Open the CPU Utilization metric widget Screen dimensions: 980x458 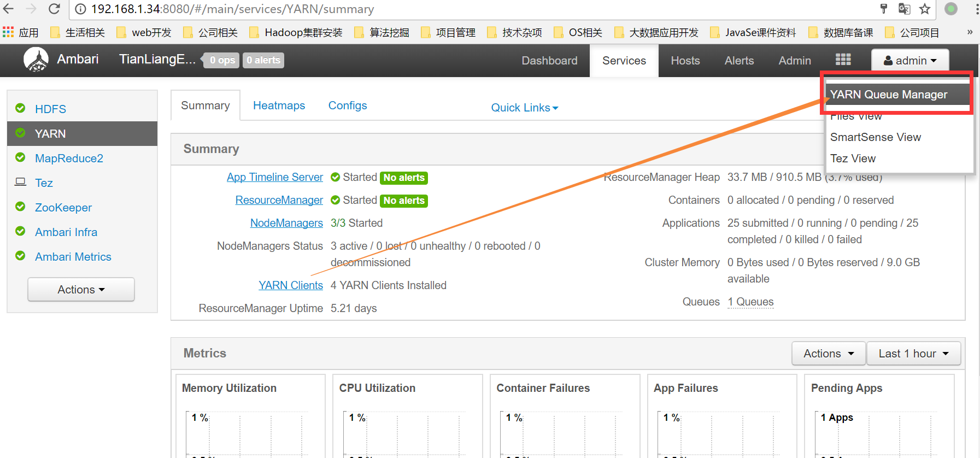408,416
